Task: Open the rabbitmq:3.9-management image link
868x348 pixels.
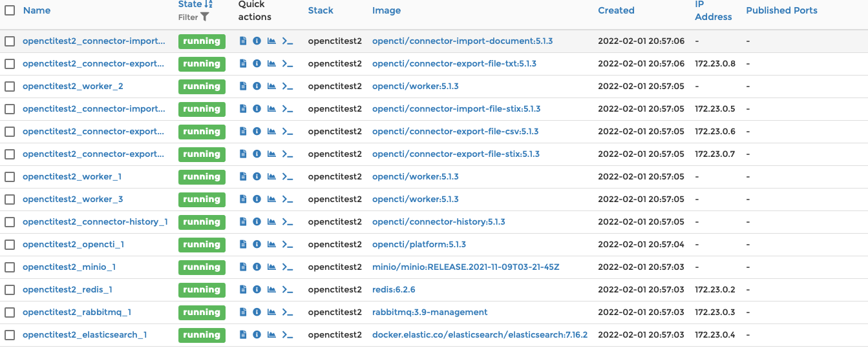Action: coord(430,312)
